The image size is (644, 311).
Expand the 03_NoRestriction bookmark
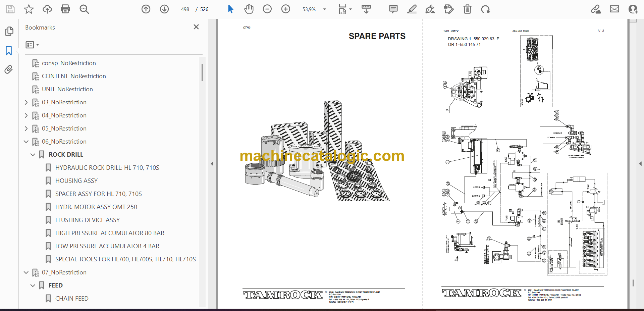tap(26, 102)
